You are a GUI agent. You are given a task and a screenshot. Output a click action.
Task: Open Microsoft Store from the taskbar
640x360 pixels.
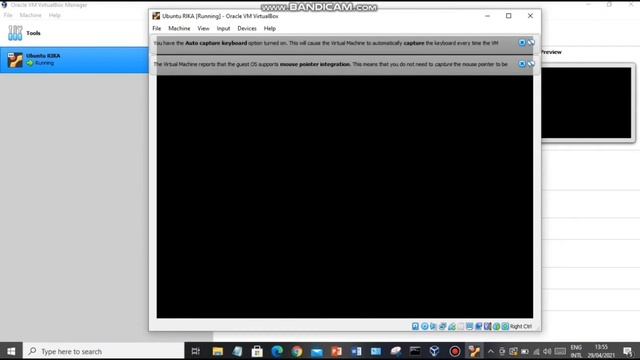click(257, 351)
